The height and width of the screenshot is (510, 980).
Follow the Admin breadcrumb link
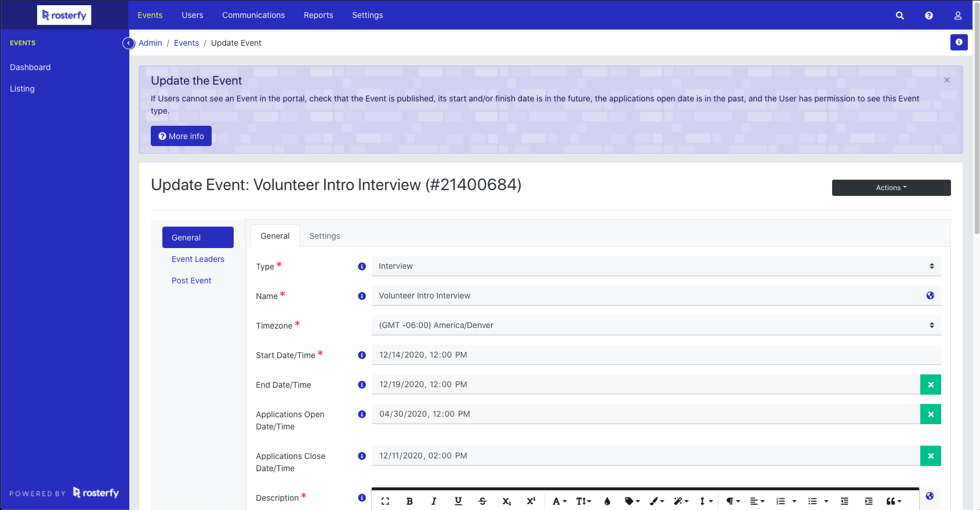click(150, 43)
